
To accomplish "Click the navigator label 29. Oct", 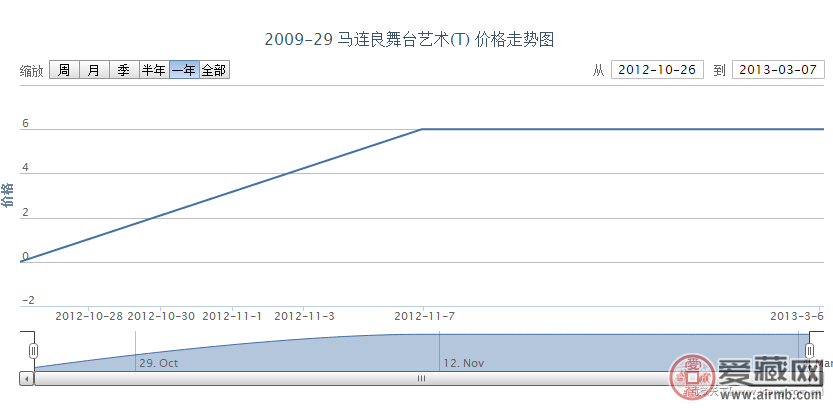I will point(159,363).
